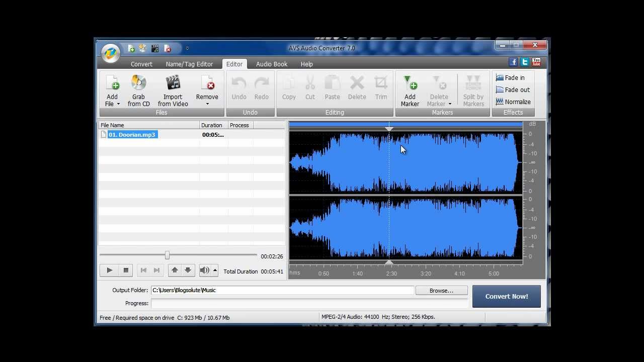Select the Editor tab
This screenshot has height=362, width=644.
click(x=234, y=64)
